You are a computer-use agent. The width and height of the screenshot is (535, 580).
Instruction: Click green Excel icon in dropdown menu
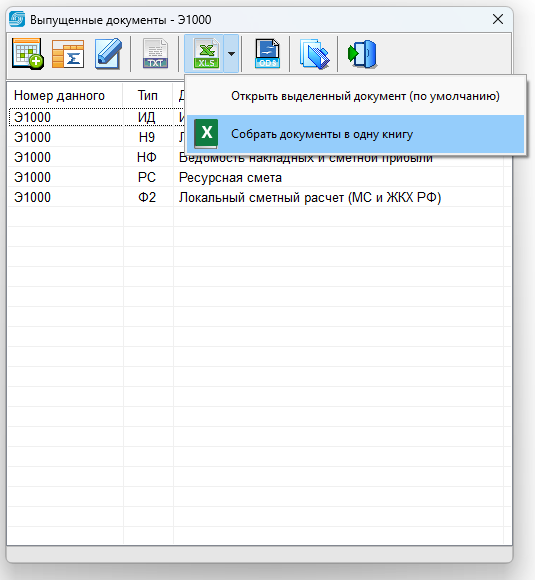pos(206,134)
